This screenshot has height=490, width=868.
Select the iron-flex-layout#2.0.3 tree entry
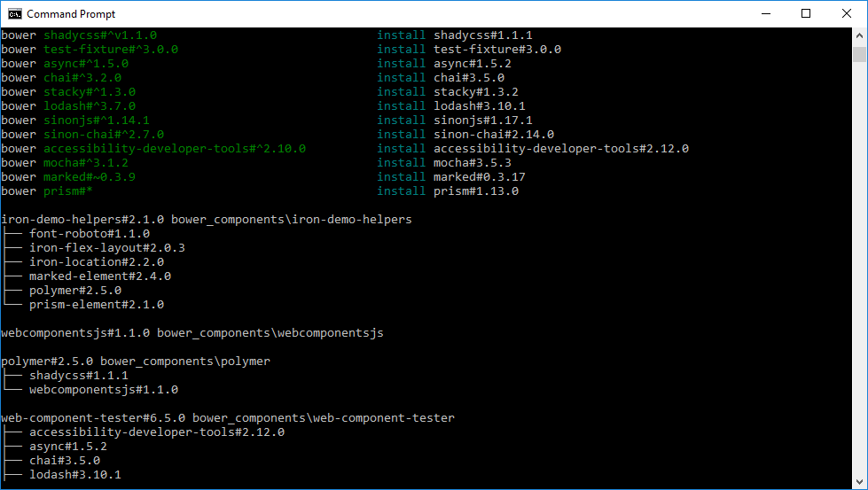tap(106, 248)
